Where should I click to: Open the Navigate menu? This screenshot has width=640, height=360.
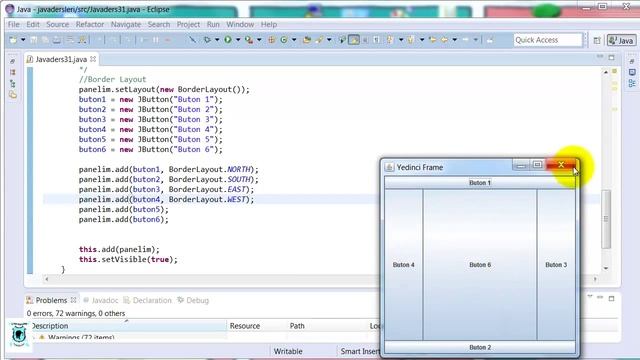tap(126, 24)
